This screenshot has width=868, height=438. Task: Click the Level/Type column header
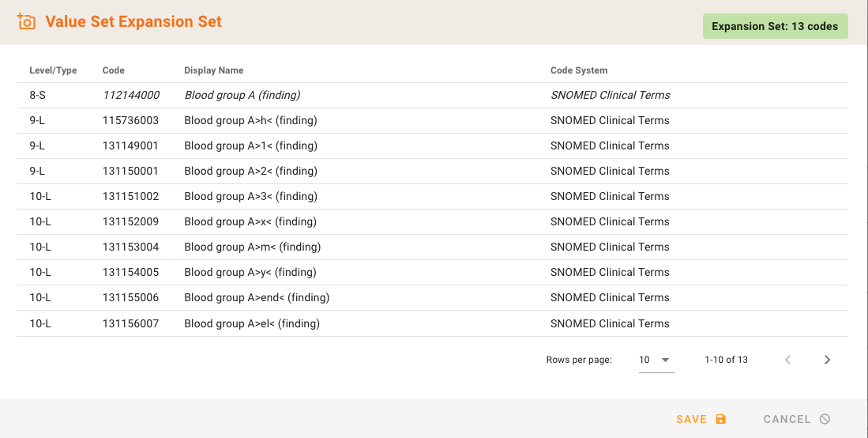tap(53, 70)
